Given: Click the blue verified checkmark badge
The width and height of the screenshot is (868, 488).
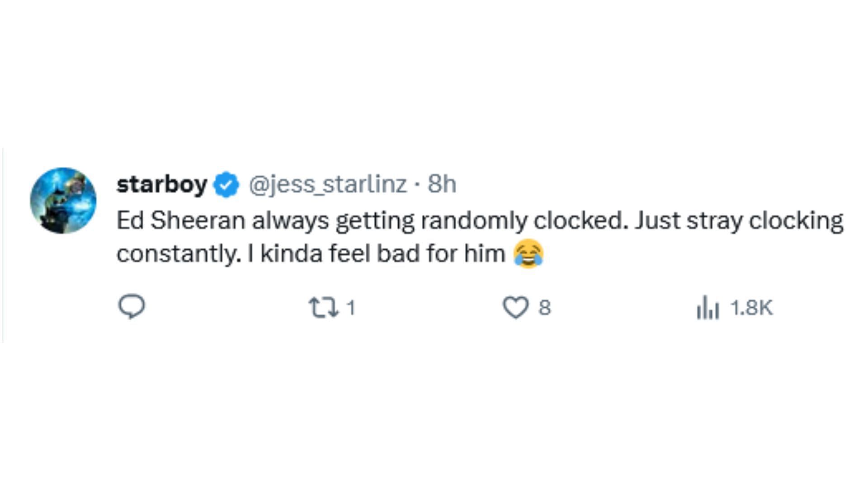Looking at the screenshot, I should pyautogui.click(x=226, y=184).
